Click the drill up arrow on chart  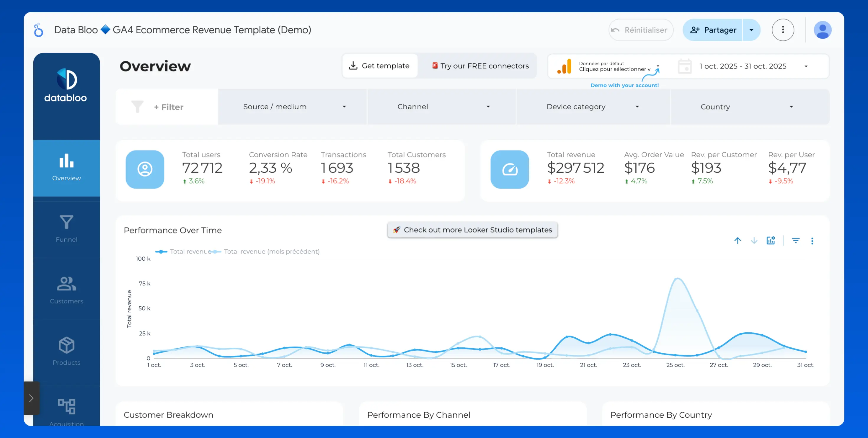click(x=738, y=241)
